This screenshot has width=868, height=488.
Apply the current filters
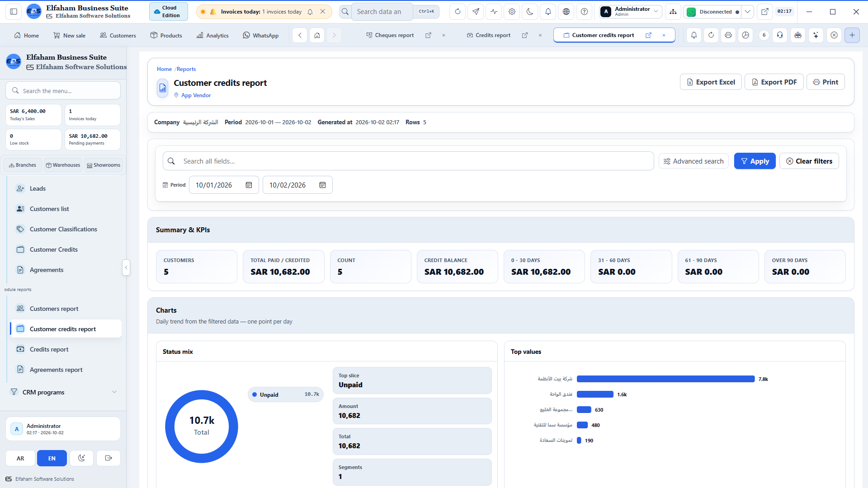click(x=755, y=161)
